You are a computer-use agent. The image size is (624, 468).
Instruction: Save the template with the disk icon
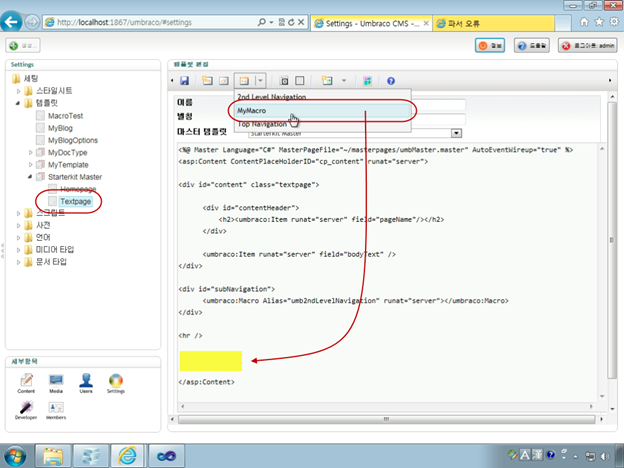[x=184, y=81]
